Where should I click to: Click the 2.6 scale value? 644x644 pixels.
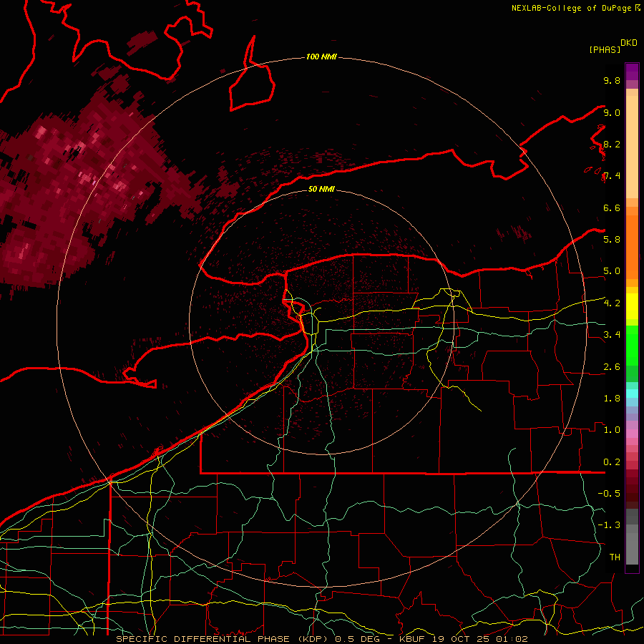point(612,367)
